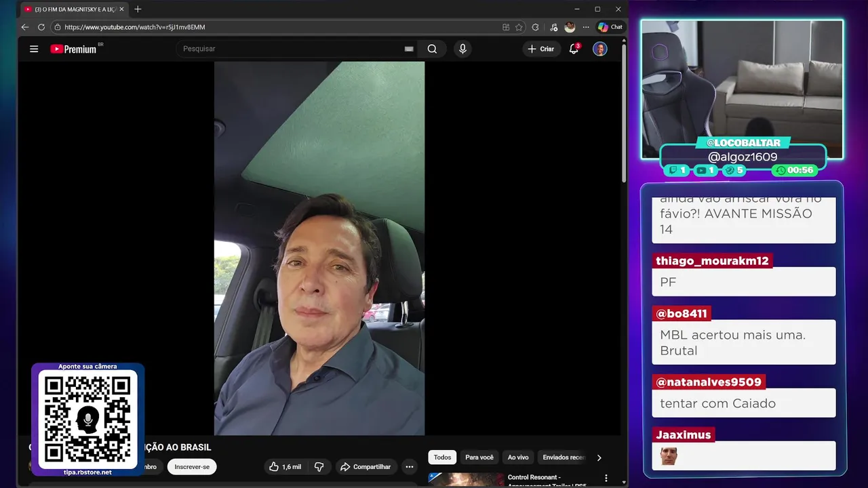The width and height of the screenshot is (868, 488).
Task: Click the Twitch viewer count badge
Action: [x=677, y=170]
